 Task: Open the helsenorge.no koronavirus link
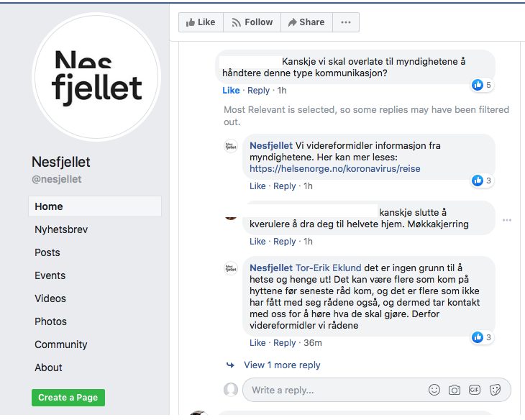(334, 169)
